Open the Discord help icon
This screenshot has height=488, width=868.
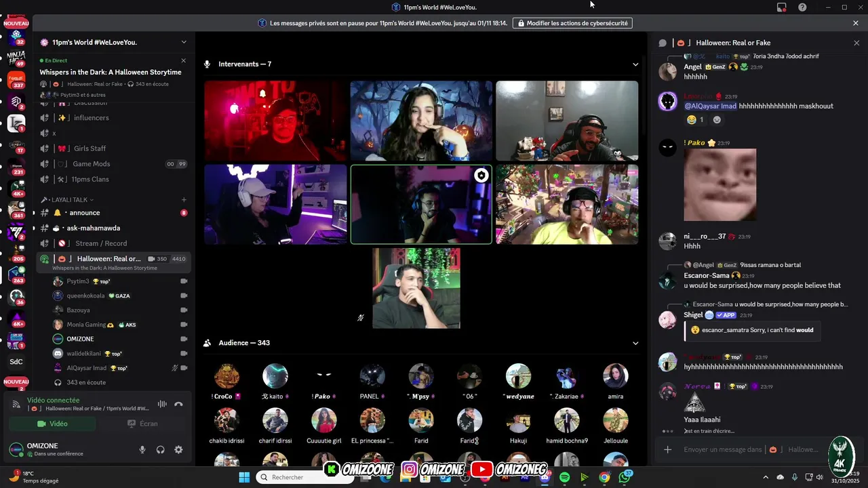(802, 7)
